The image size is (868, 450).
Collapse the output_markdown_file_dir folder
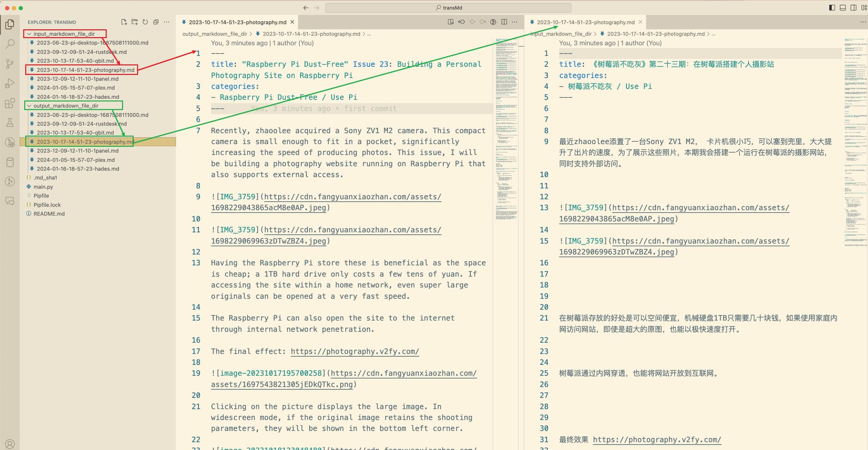point(65,106)
